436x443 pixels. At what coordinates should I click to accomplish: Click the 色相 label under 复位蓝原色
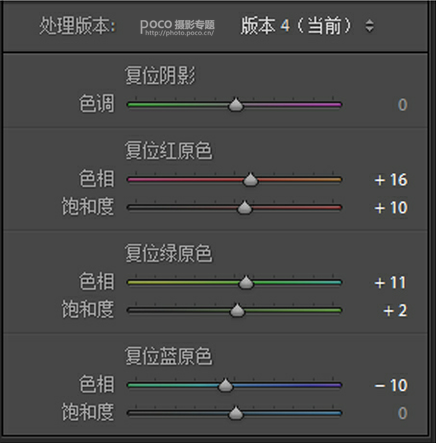coord(97,384)
